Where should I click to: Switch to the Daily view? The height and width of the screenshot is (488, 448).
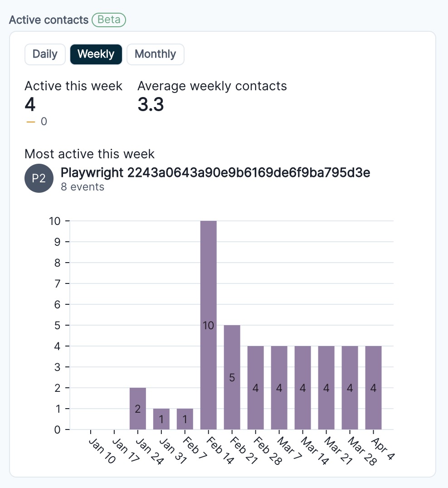(45, 54)
